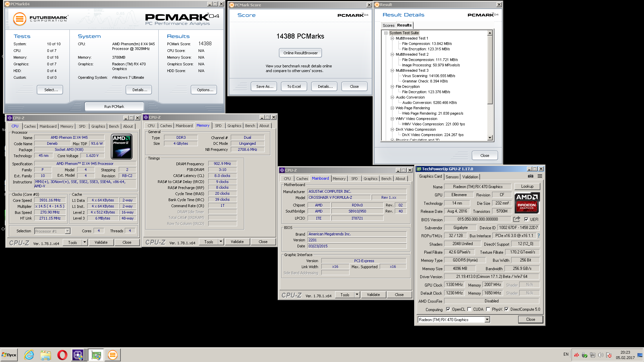Click Safely Remove Hardware tray icon
Viewport: 644px width, 362px height.
pyautogui.click(x=584, y=355)
